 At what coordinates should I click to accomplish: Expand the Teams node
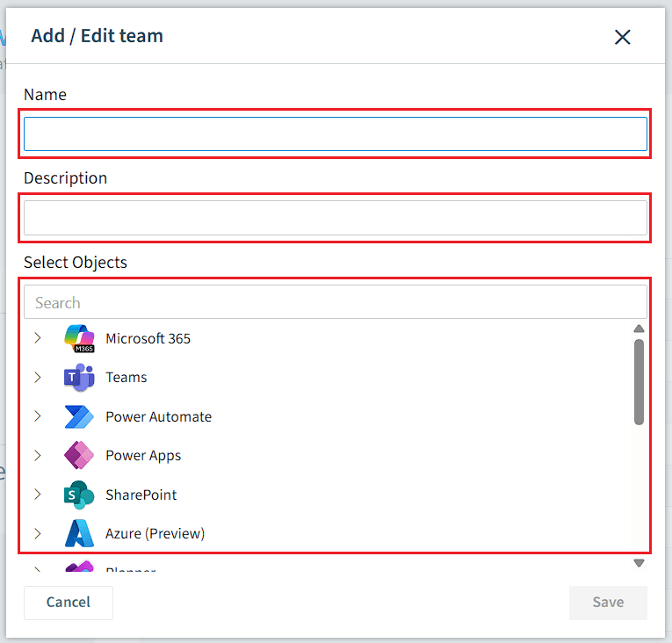click(38, 377)
